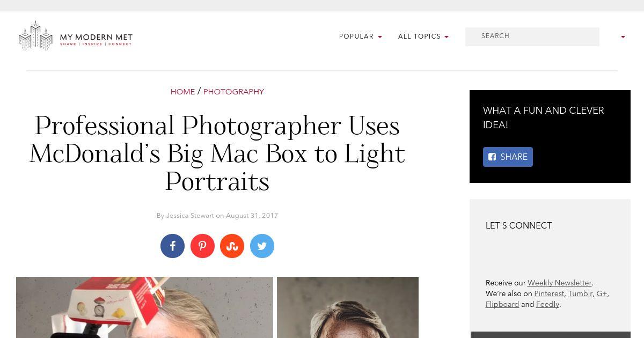The width and height of the screenshot is (644, 338).
Task: View the portrait photo on right
Action: [x=348, y=307]
